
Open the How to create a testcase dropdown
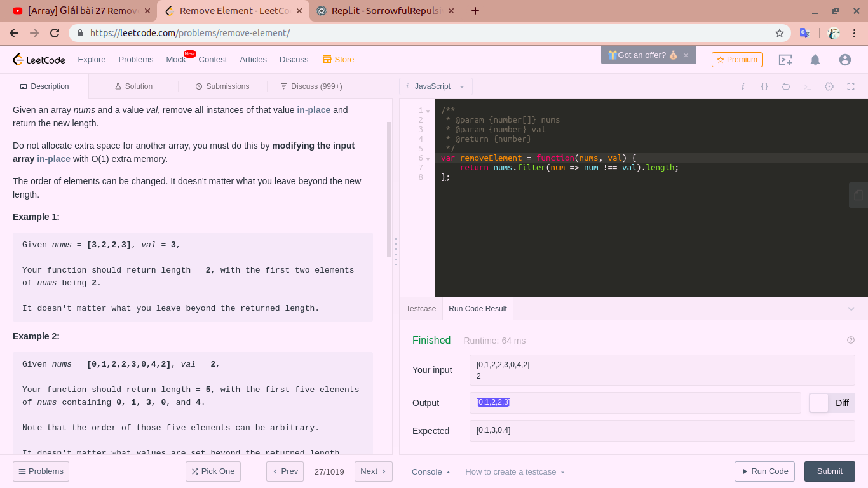coord(515,471)
